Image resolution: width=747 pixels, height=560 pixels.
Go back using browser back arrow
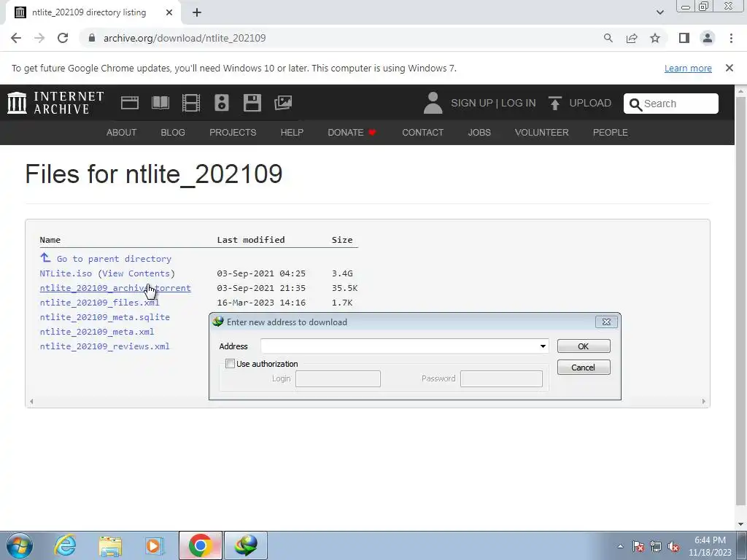click(16, 38)
